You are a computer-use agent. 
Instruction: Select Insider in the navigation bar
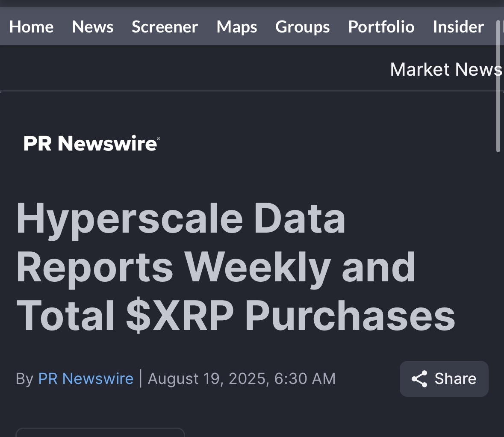click(x=458, y=27)
